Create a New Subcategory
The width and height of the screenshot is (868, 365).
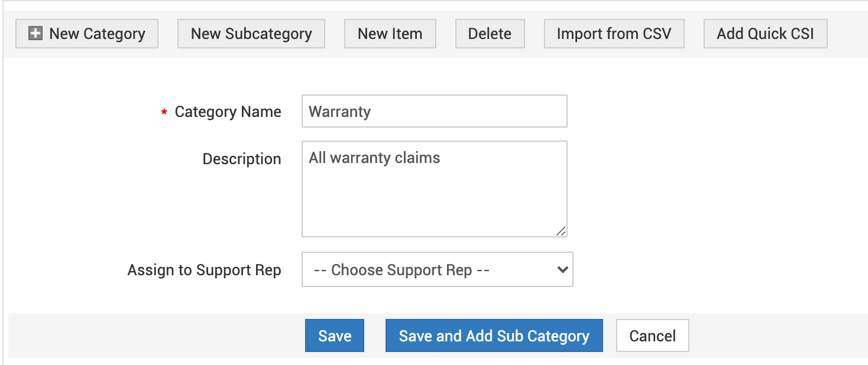coord(251,34)
